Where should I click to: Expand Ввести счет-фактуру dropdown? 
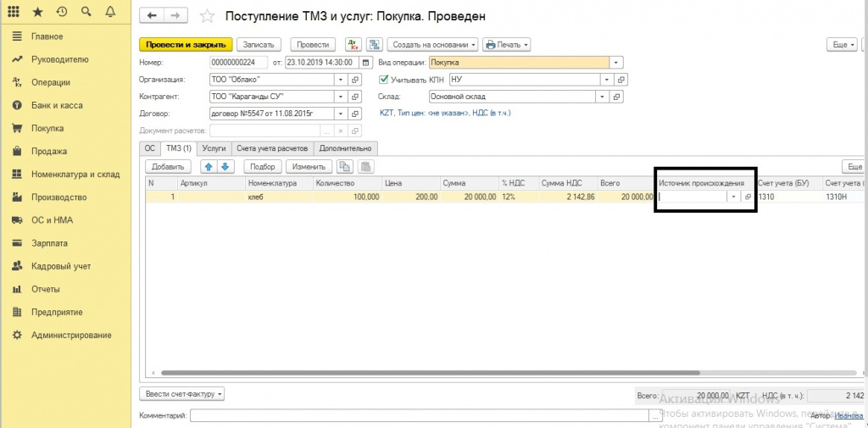click(x=181, y=394)
